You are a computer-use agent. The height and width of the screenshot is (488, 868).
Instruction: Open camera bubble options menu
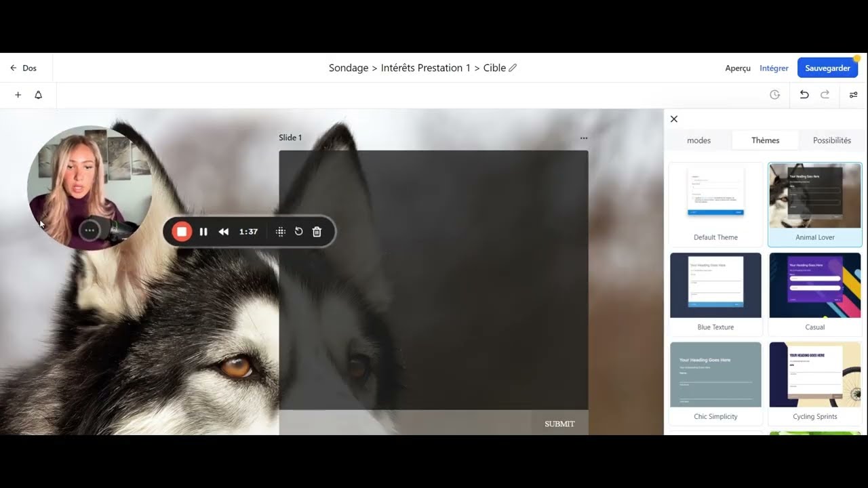point(90,230)
